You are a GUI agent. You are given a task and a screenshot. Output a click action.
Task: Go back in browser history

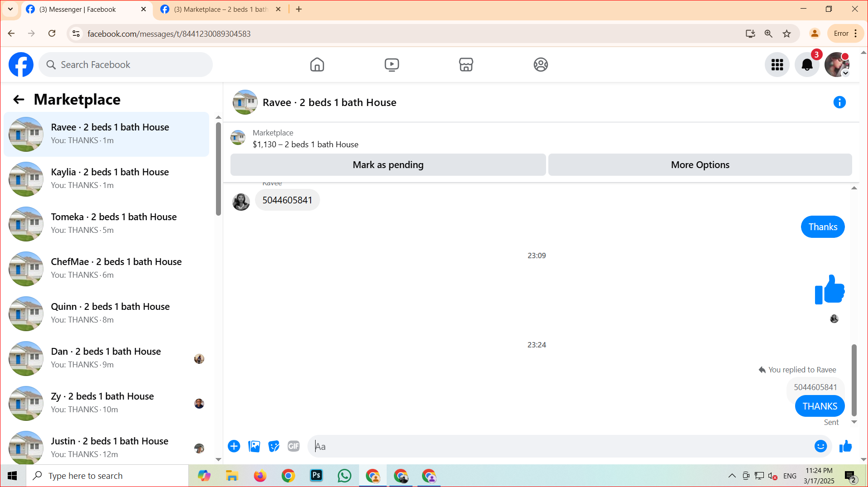pos(11,34)
